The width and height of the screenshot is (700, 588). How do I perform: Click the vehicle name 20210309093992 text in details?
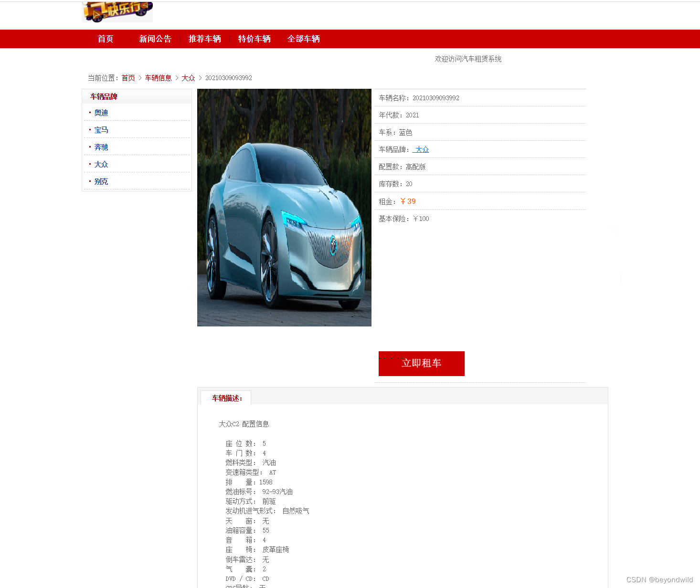pyautogui.click(x=436, y=98)
